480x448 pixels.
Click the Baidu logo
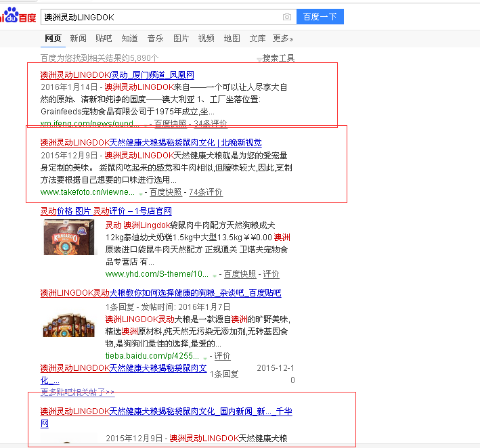[18, 16]
